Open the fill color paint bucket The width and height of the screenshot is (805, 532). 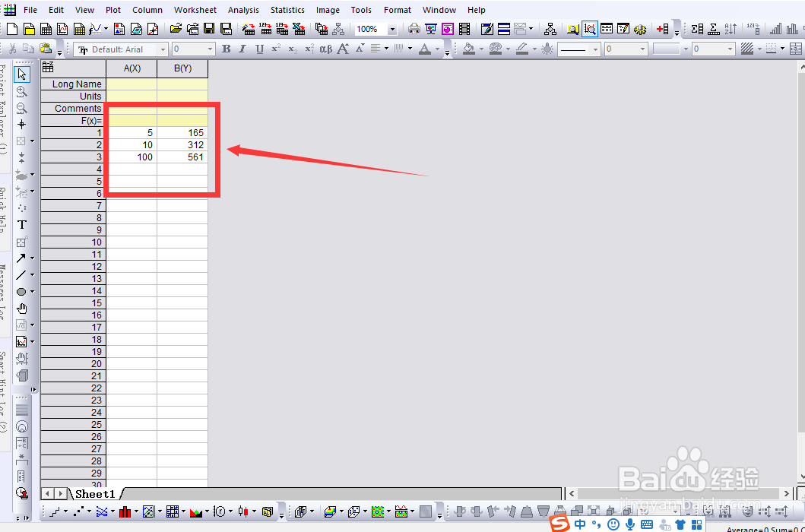point(469,49)
